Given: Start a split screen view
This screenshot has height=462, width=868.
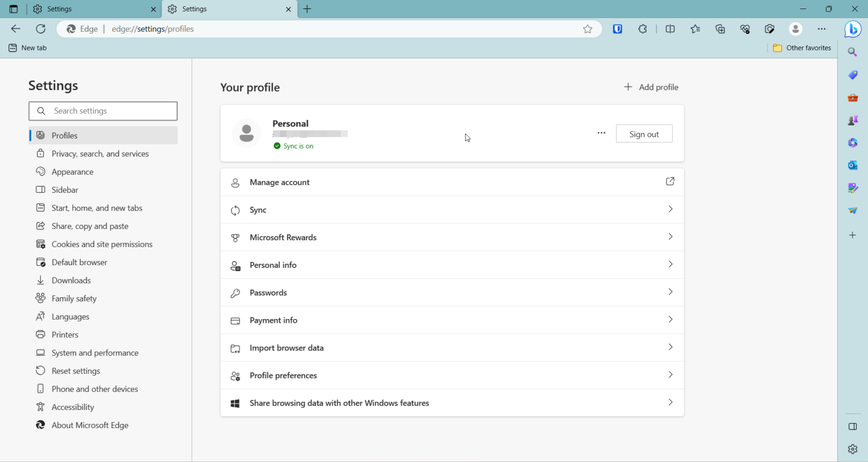Looking at the screenshot, I should pyautogui.click(x=670, y=29).
